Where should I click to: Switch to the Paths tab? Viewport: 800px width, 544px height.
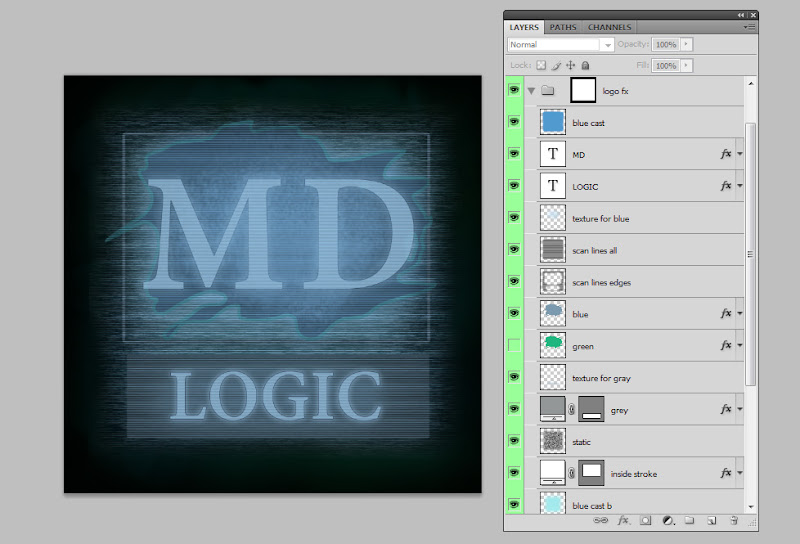coord(563,27)
